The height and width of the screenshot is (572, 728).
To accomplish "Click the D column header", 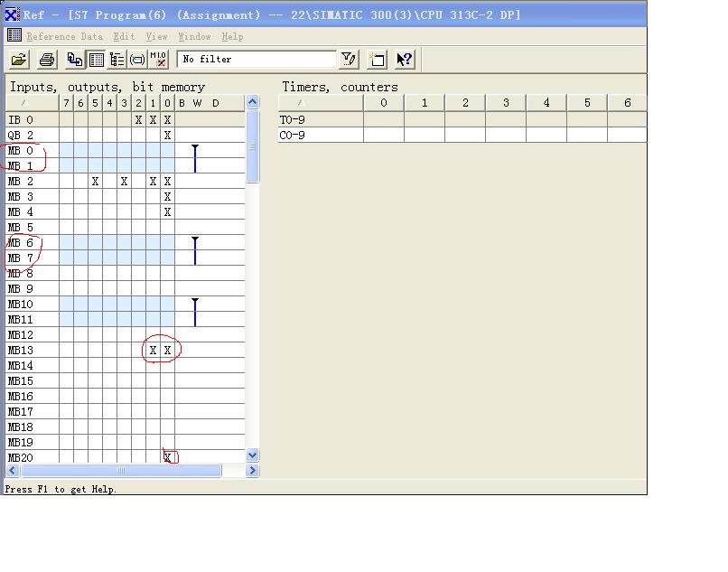I will tap(216, 103).
